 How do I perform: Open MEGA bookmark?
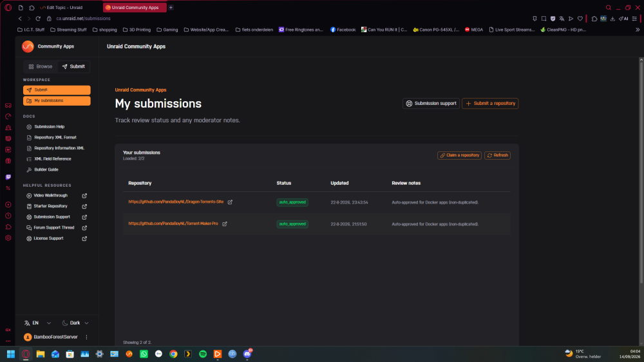coord(474,30)
